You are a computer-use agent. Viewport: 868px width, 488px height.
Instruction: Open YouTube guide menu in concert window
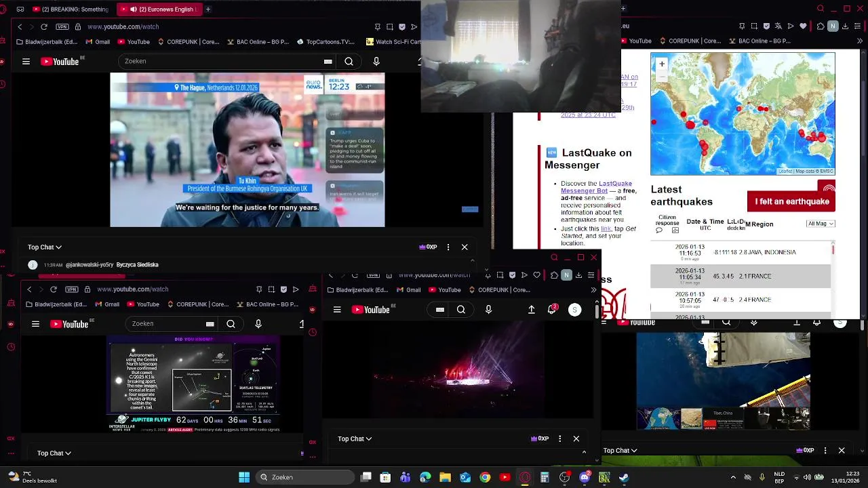(x=337, y=310)
